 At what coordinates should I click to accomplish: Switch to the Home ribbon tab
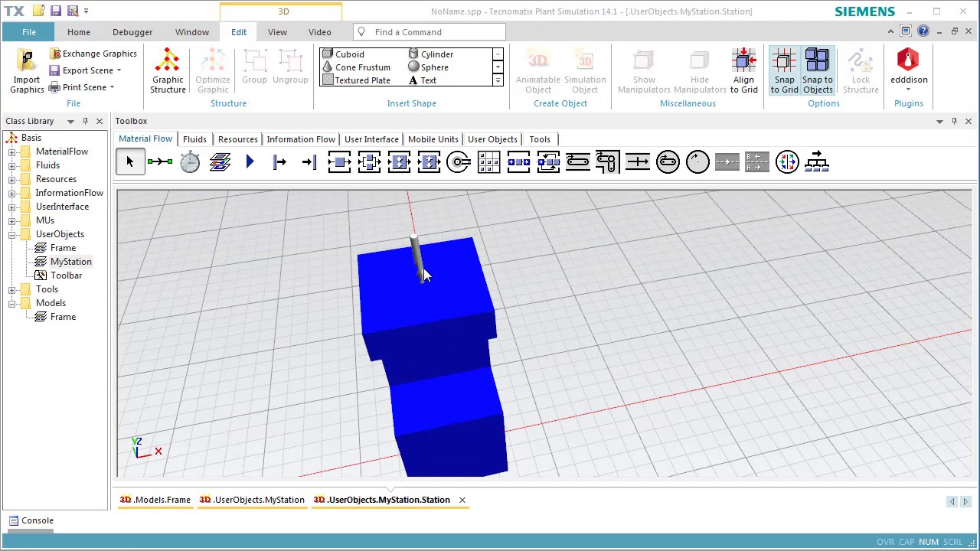tap(78, 32)
